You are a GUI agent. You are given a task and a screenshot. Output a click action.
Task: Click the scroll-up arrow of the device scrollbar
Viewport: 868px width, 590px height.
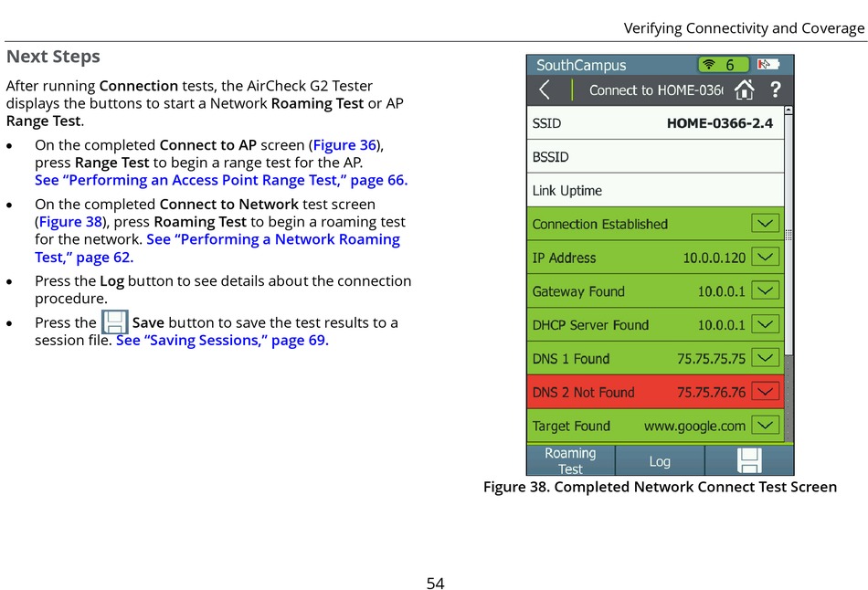tap(789, 111)
